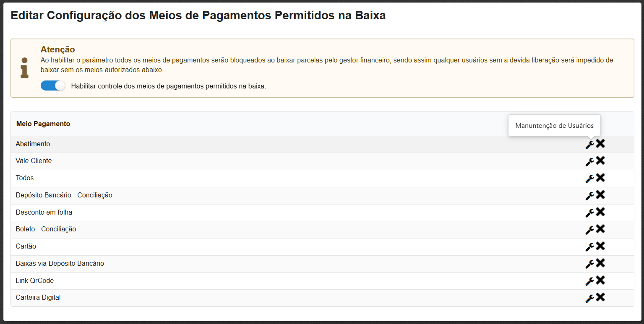This screenshot has width=644, height=324.
Task: Remove the Carteira Digital payment method
Action: (600, 298)
